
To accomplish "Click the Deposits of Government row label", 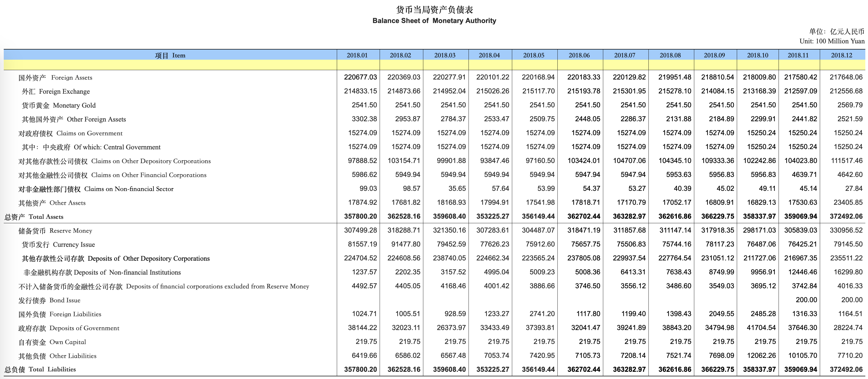I will tap(69, 328).
